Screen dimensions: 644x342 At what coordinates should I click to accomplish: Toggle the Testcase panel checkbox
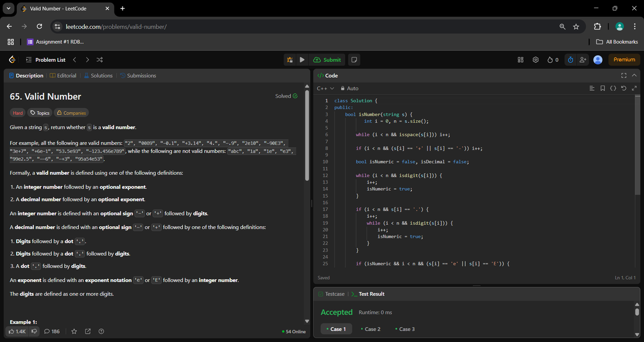pyautogui.click(x=321, y=294)
